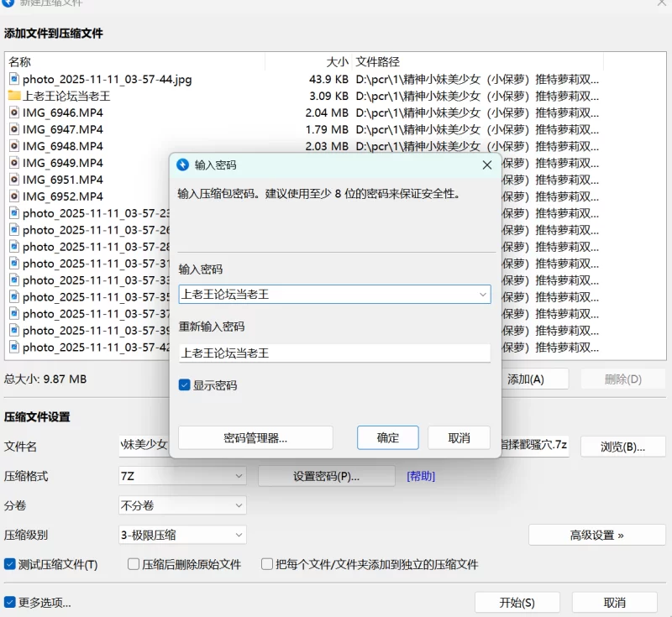Viewport: 672px width, 617px height.
Task: Toggle the 测试压缩文件(T) checkbox
Action: click(10, 564)
